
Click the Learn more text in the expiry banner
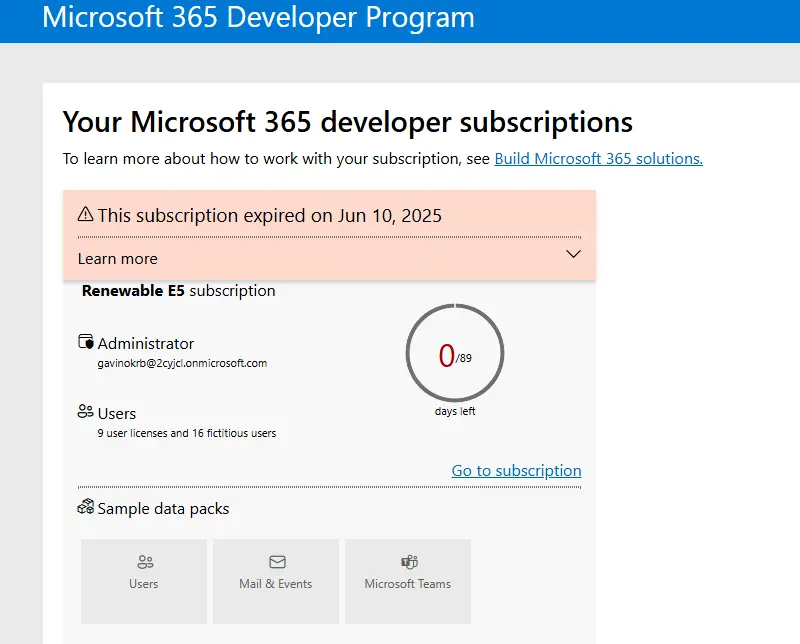pos(117,259)
